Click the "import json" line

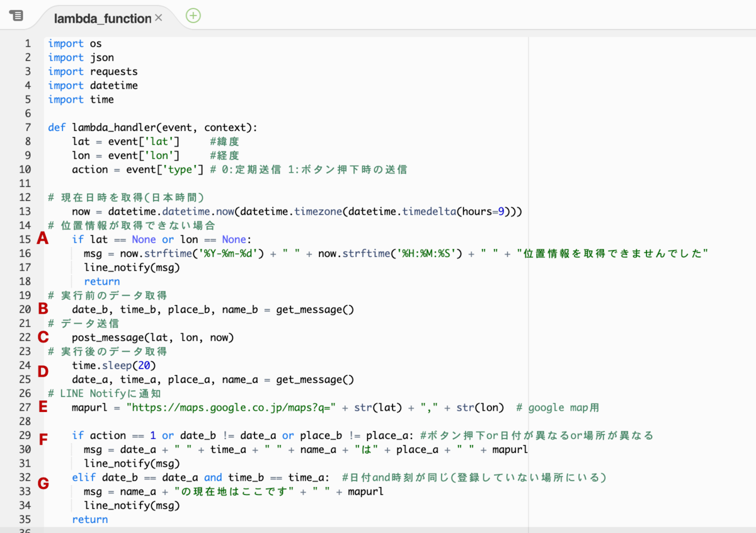pos(81,57)
